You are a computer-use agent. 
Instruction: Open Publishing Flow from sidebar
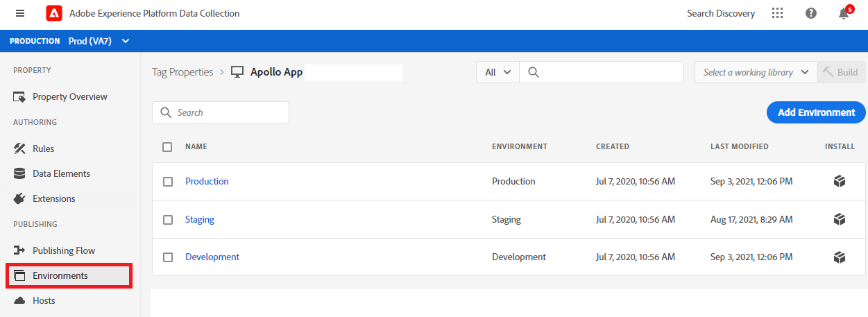tap(63, 250)
